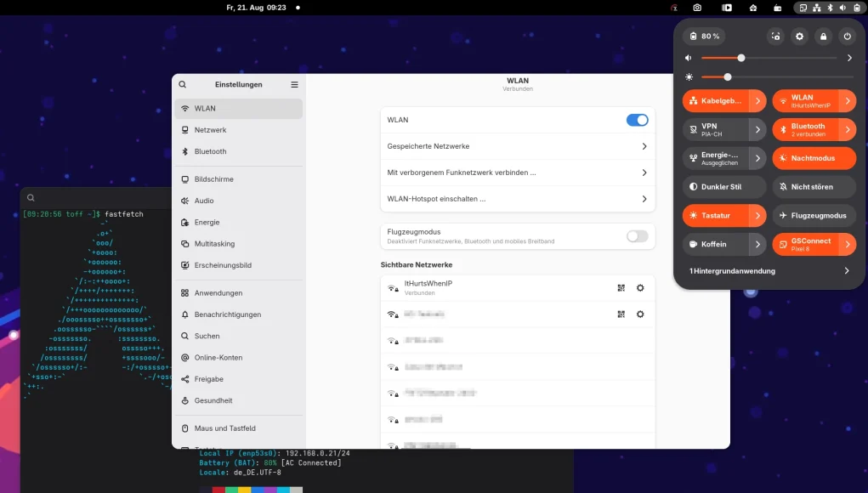Screen dimensions: 868x493
Task: Open gear settings for second listed network
Action: [x=640, y=314]
